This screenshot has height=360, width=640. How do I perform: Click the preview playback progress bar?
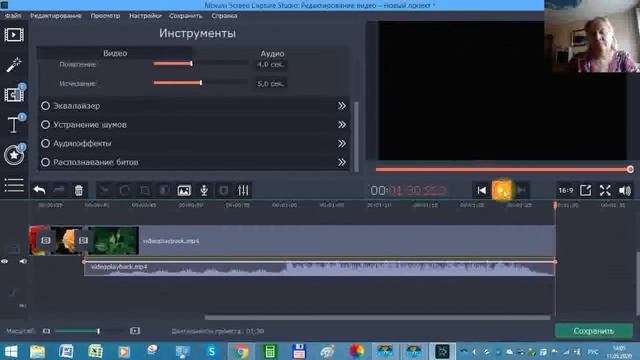(x=504, y=169)
